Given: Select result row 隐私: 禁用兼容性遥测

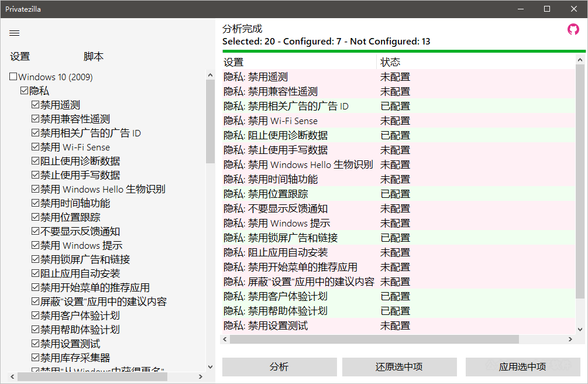Looking at the screenshot, I should click(398, 91).
